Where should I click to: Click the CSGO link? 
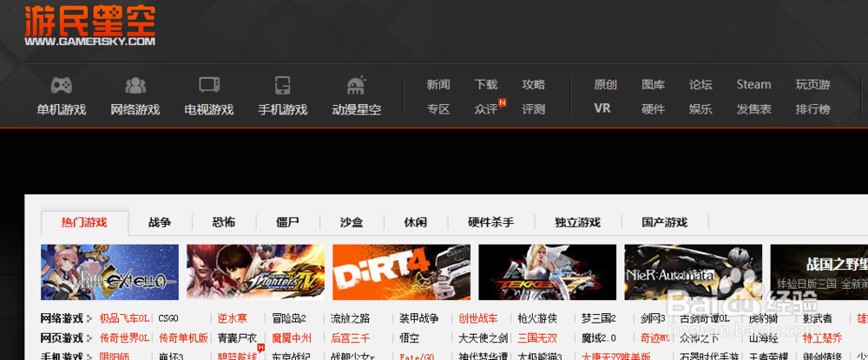click(x=168, y=318)
